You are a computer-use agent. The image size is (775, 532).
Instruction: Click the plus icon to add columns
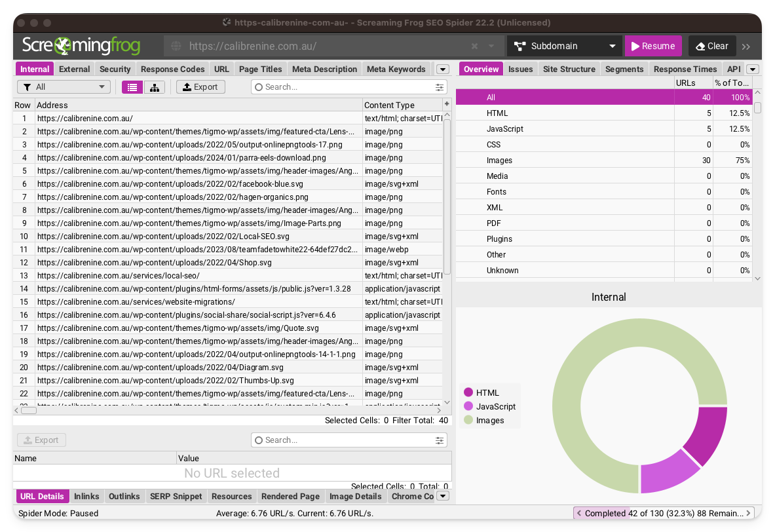point(447,104)
